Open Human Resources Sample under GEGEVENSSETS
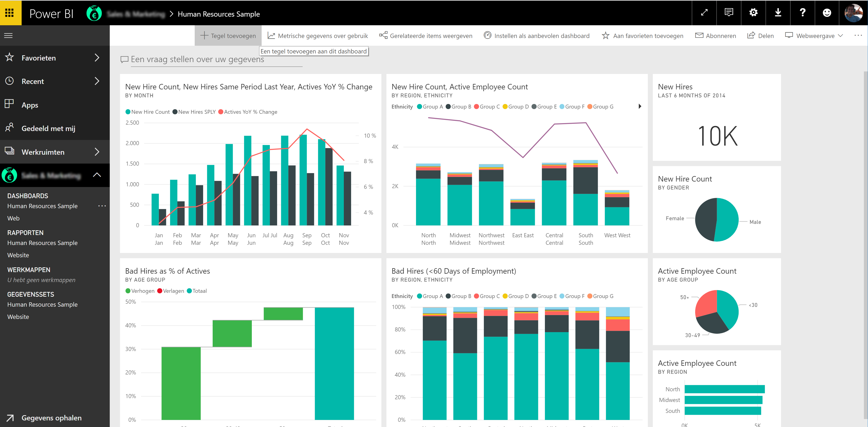The height and width of the screenshot is (427, 868). click(42, 304)
